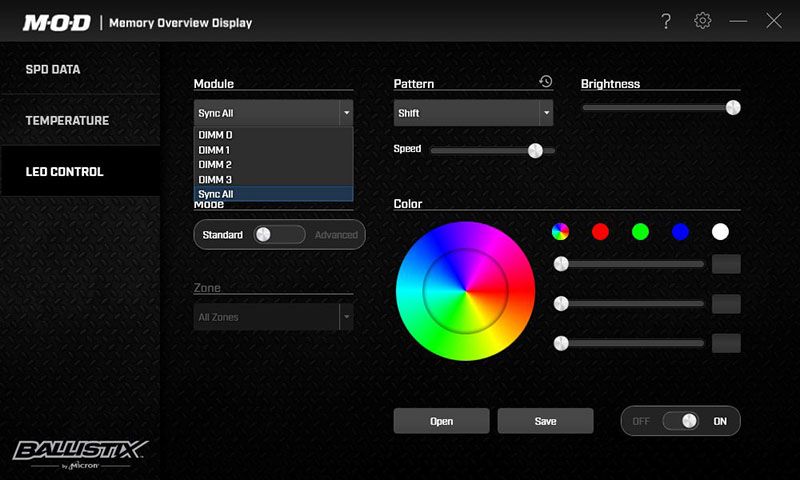Click the Open button

[441, 421]
